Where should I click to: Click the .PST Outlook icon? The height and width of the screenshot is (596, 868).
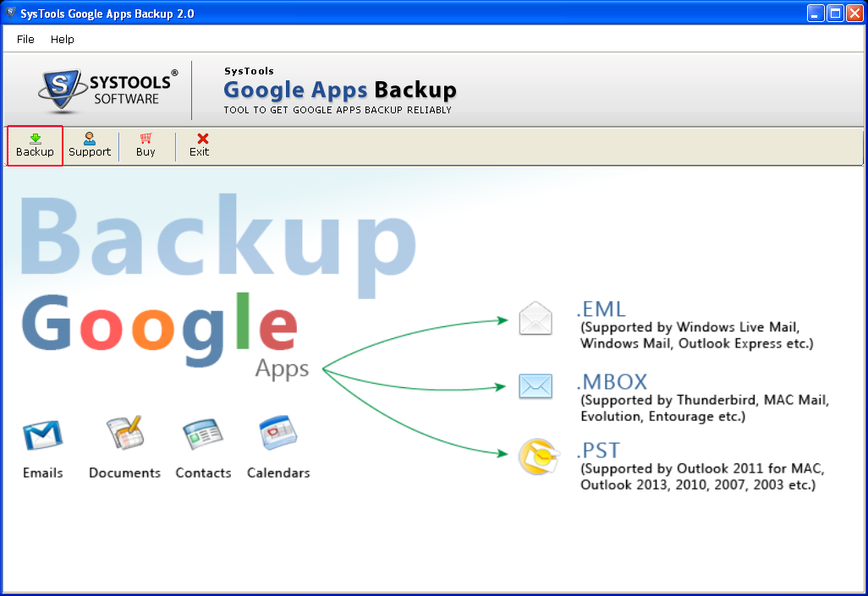(x=537, y=457)
